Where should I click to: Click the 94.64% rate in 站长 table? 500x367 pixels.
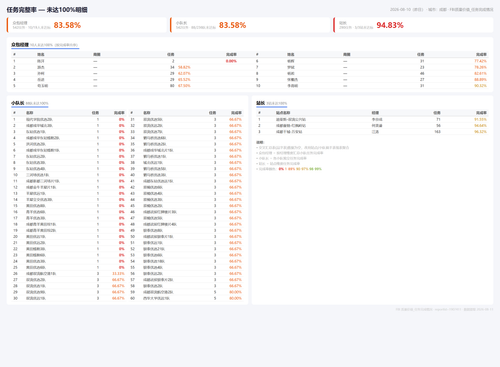click(x=480, y=126)
